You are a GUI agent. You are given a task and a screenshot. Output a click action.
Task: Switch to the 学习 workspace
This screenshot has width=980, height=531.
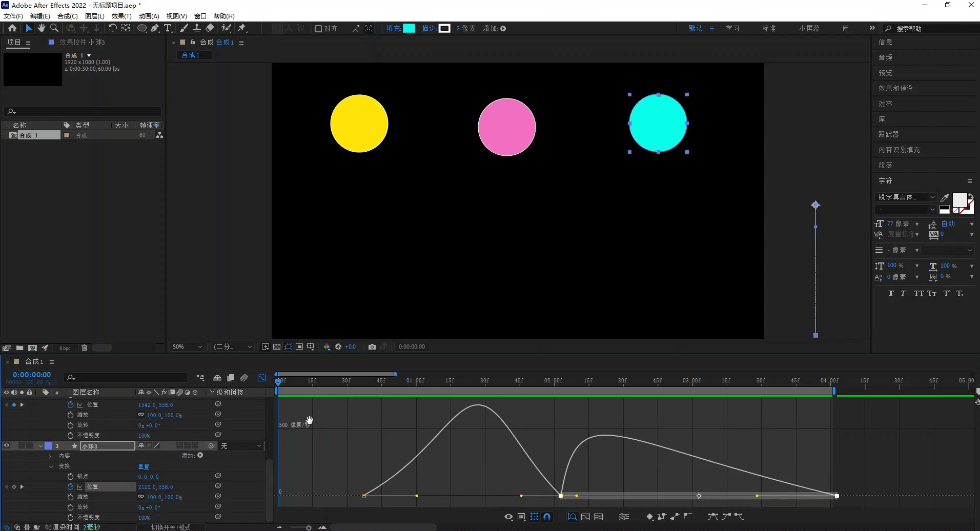[732, 29]
